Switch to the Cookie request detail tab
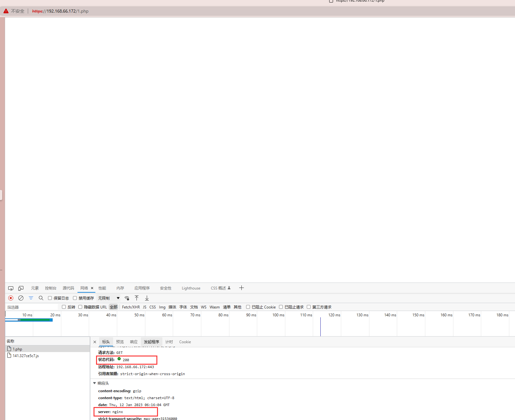Image resolution: width=515 pixels, height=420 pixels. point(185,342)
